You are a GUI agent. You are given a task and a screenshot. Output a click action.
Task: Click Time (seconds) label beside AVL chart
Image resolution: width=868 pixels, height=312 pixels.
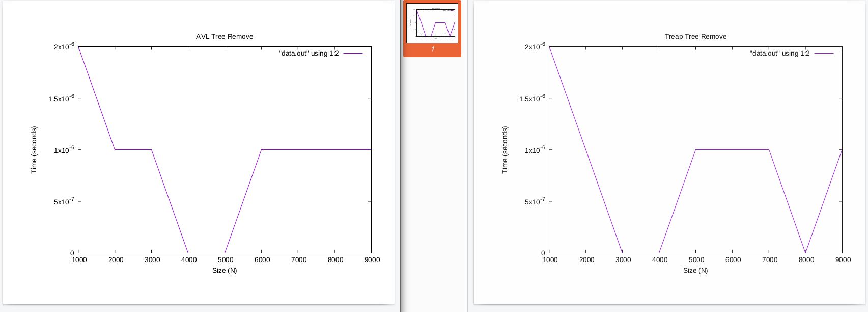(34, 150)
